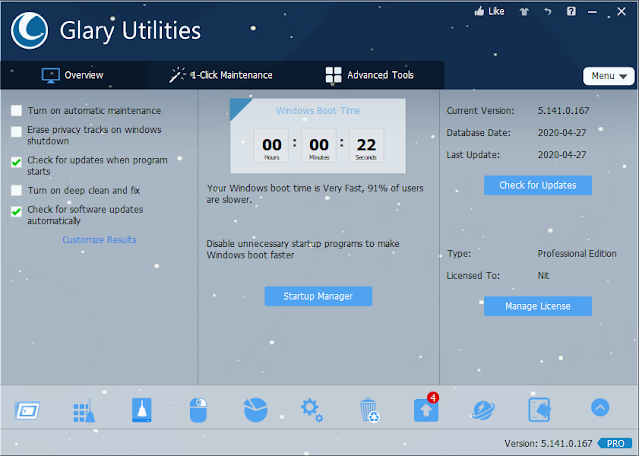Image resolution: width=639 pixels, height=456 pixels.
Task: Click the Startup Manager button
Action: pos(318,296)
